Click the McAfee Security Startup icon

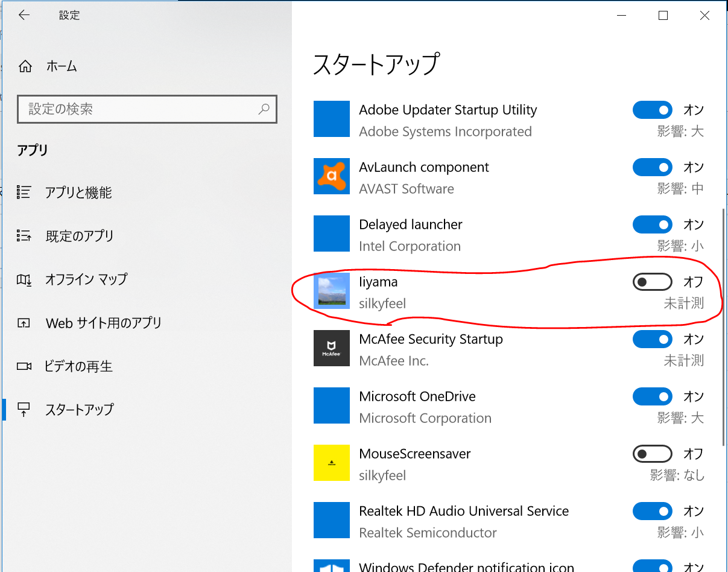332,348
